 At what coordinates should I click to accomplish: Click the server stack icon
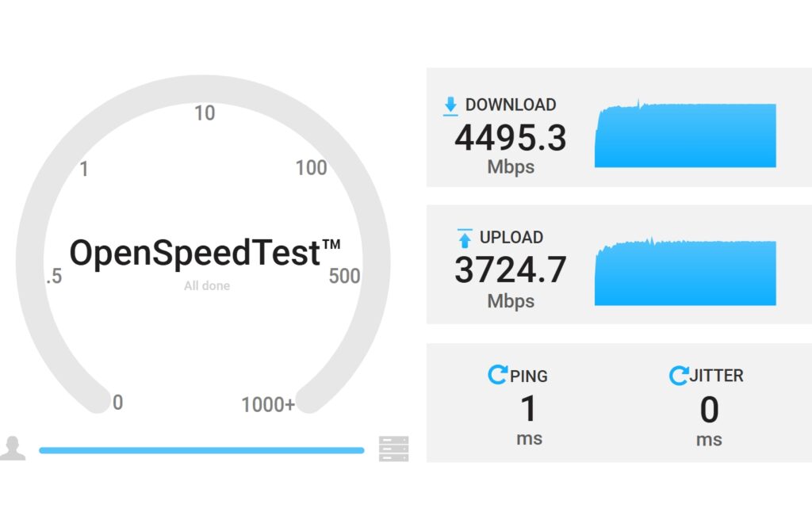(x=393, y=449)
